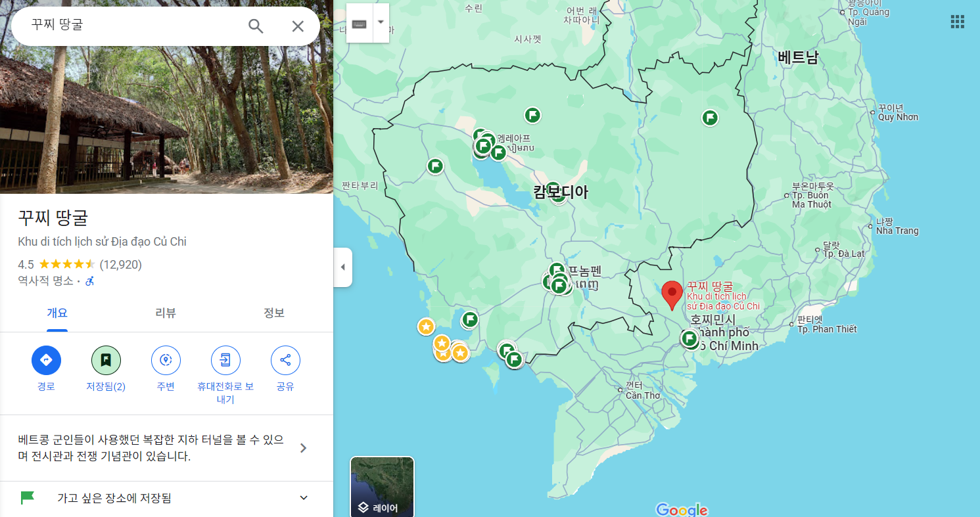
Task: Click the 역사적 명소 category text
Action: (45, 281)
